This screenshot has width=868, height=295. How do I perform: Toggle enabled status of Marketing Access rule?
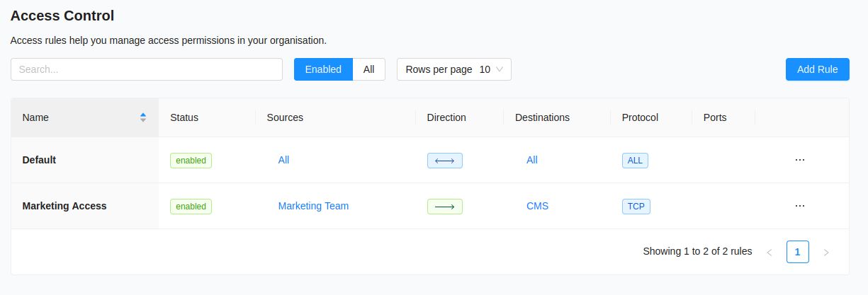click(191, 207)
